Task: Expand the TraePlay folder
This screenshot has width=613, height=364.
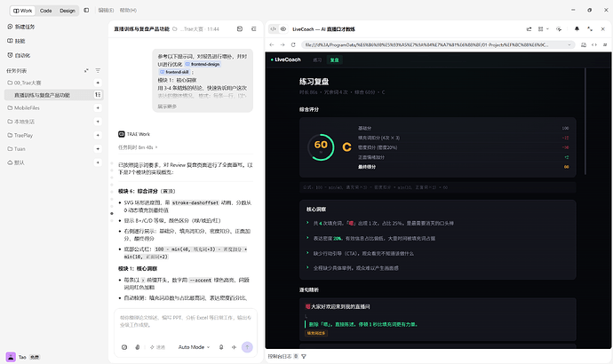Action: click(20, 135)
